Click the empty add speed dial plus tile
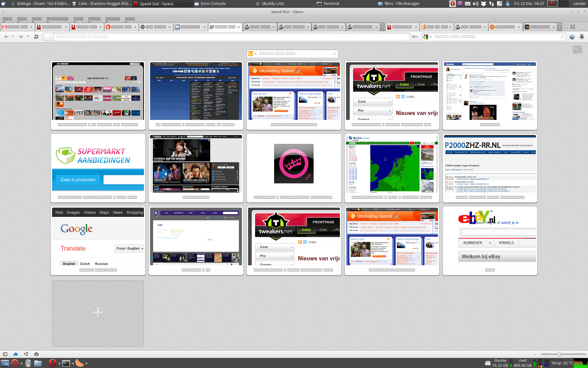588x368 pixels. (x=98, y=313)
